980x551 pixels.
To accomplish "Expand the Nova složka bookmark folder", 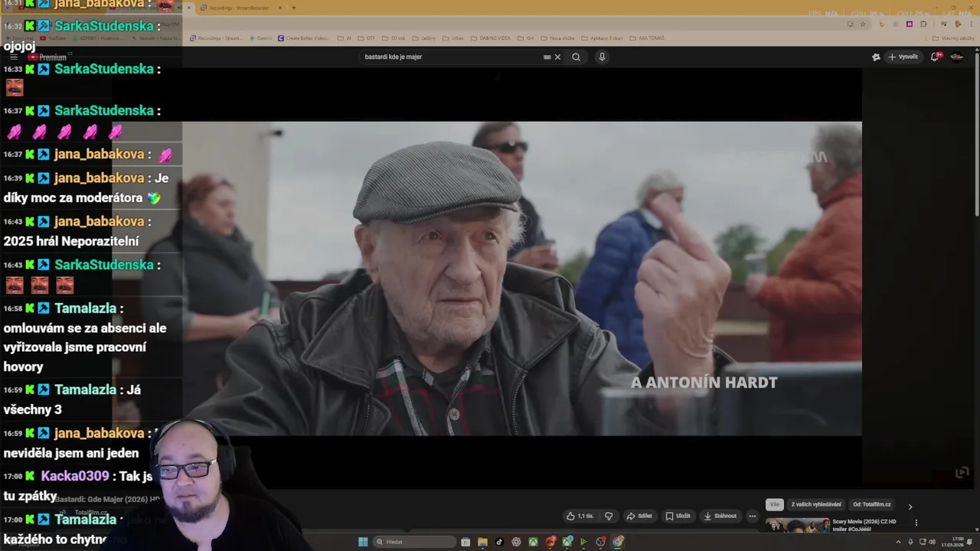I will pos(558,38).
